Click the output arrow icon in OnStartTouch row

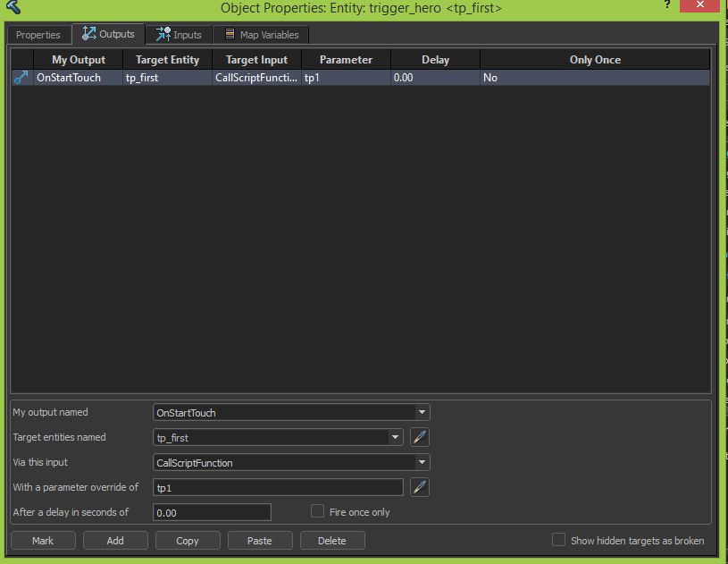(x=21, y=78)
